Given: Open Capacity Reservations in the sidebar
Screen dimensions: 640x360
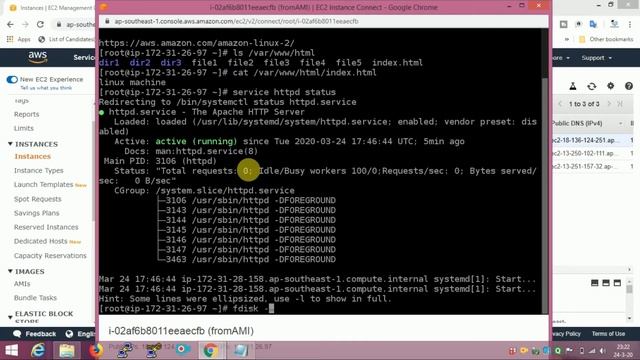Looking at the screenshot, I should tap(50, 256).
